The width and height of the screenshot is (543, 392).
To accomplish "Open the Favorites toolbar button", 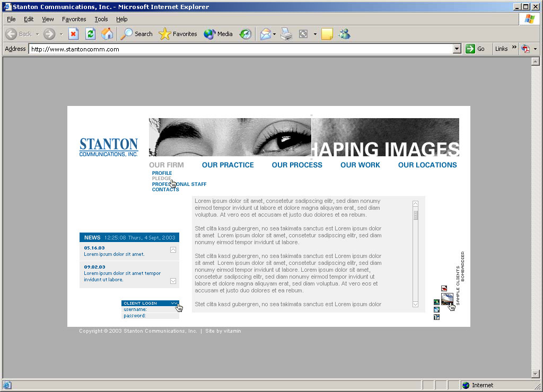I will tap(178, 34).
